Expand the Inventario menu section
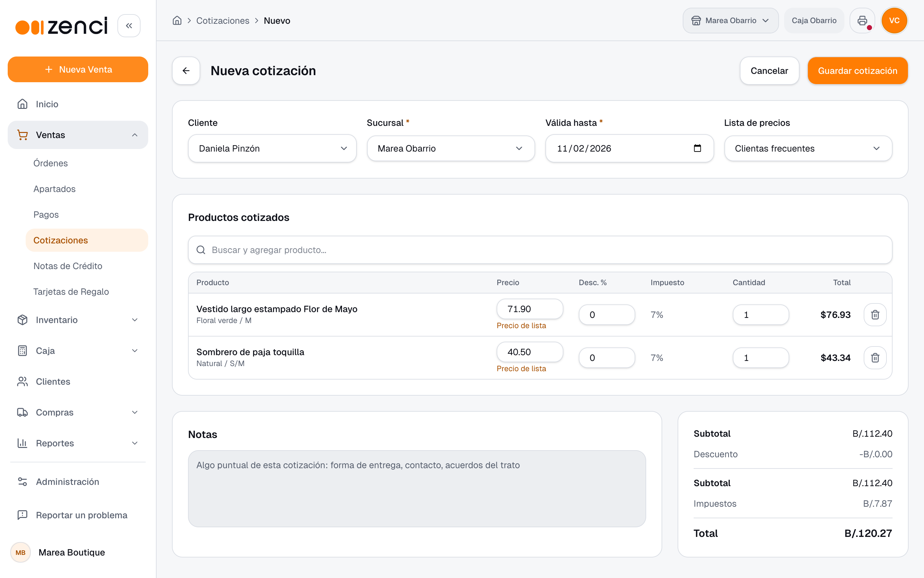Viewport: 924px width, 578px height. pos(78,320)
